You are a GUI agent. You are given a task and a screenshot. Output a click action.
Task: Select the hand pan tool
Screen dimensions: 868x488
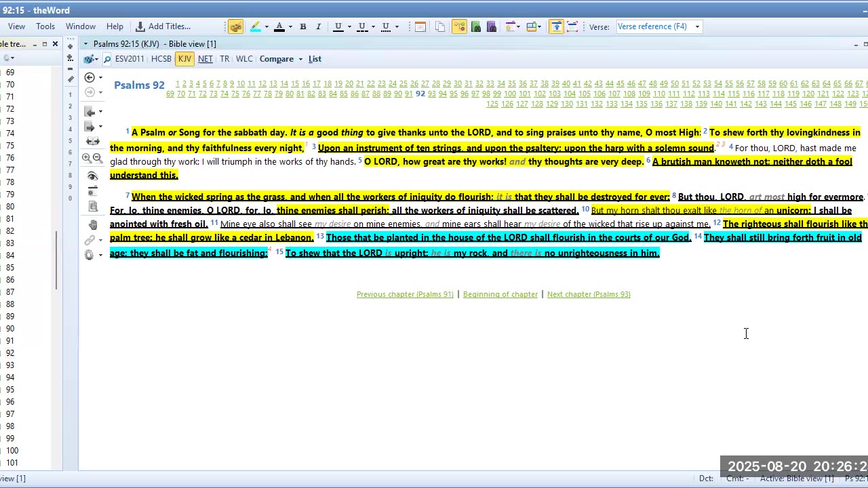click(93, 224)
